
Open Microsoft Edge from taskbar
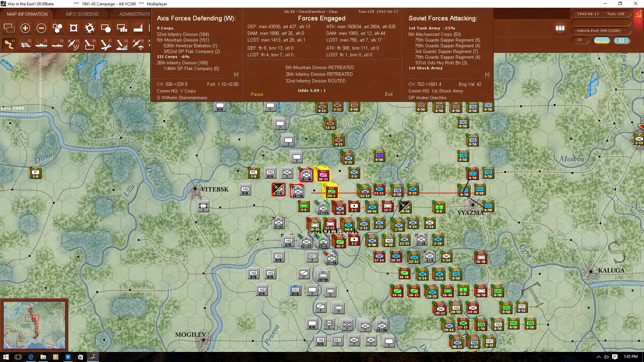(x=31, y=357)
